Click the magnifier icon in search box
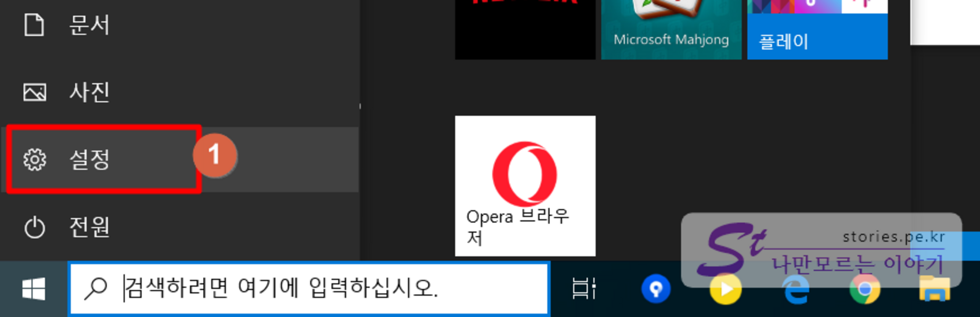Viewport: 980px width, 317px height. pos(96,289)
